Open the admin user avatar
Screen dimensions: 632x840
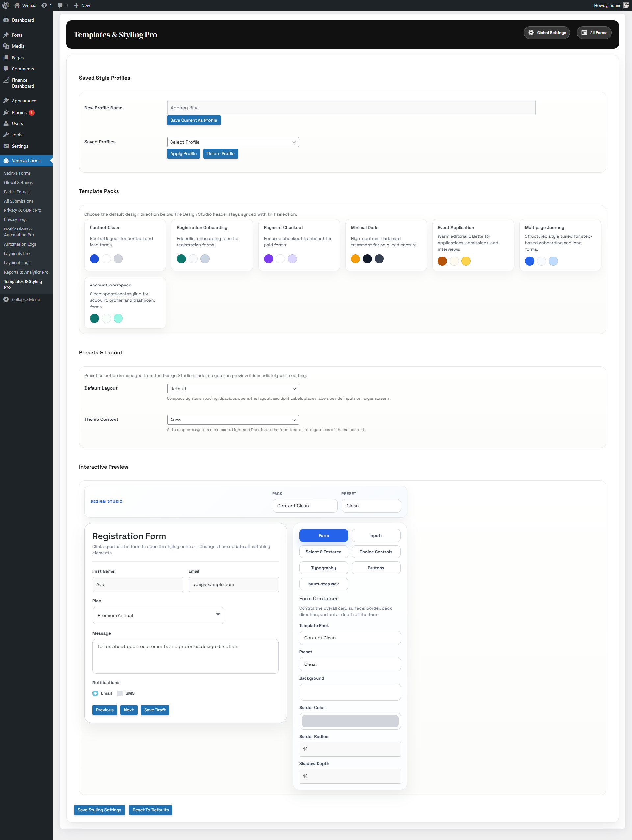click(626, 5)
